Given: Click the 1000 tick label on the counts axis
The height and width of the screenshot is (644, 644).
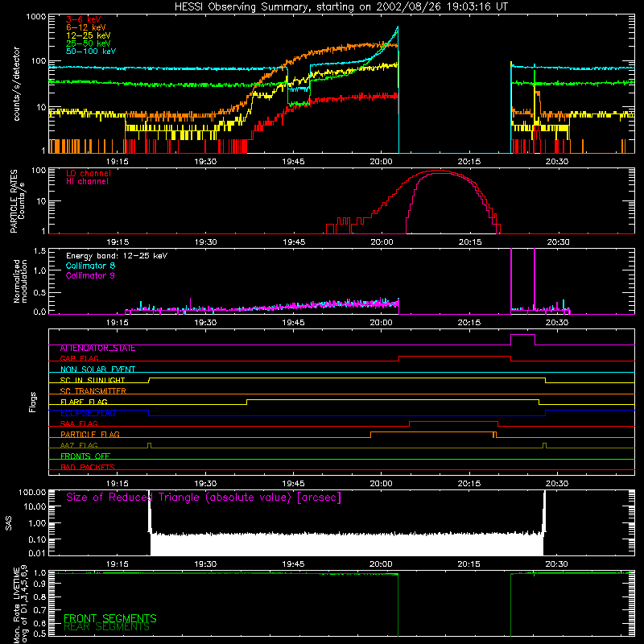Looking at the screenshot, I should [x=35, y=17].
